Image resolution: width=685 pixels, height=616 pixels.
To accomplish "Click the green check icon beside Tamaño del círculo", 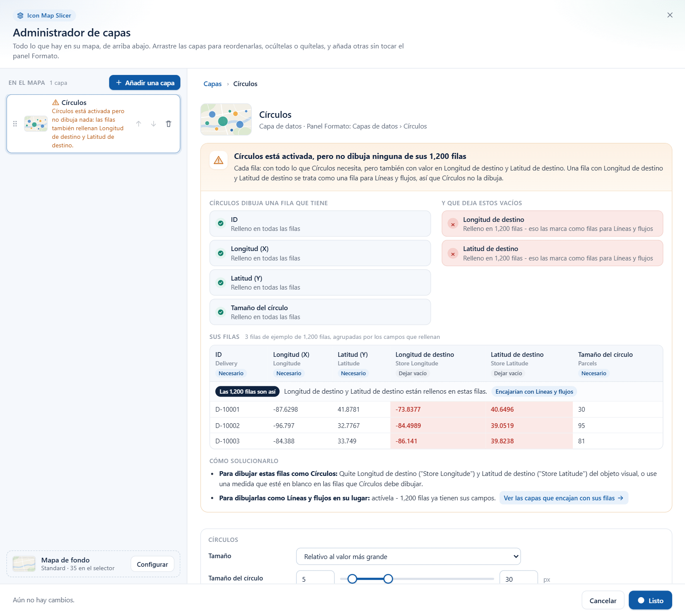I will point(220,312).
